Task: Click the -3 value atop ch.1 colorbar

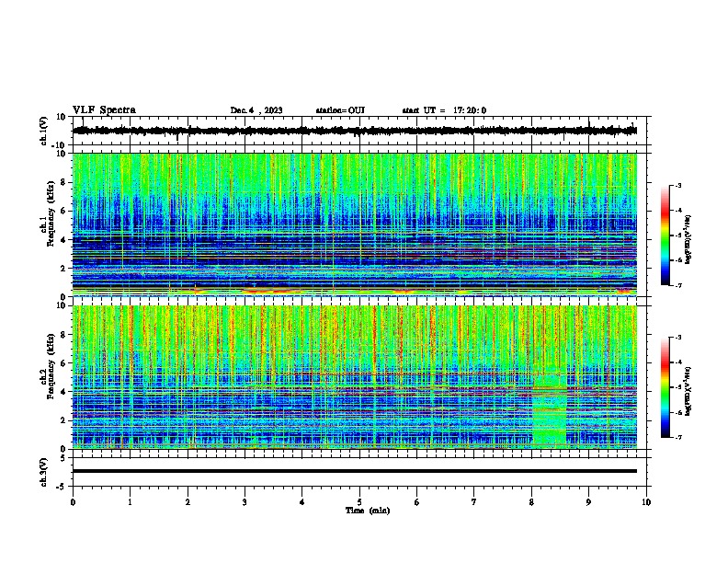Action: click(x=677, y=185)
